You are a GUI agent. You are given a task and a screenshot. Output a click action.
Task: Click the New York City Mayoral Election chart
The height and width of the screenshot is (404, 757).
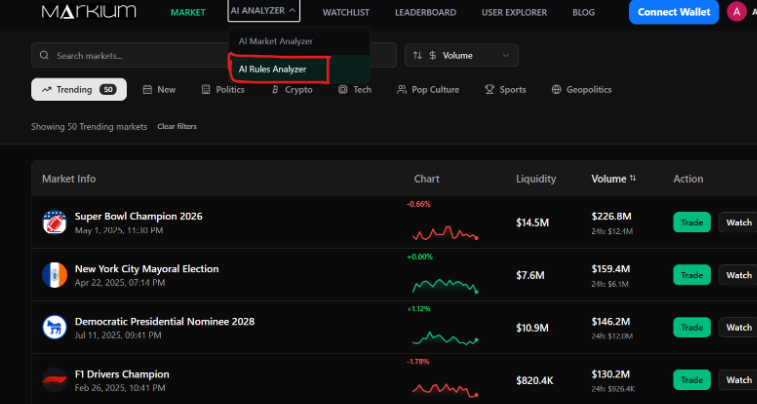click(445, 285)
